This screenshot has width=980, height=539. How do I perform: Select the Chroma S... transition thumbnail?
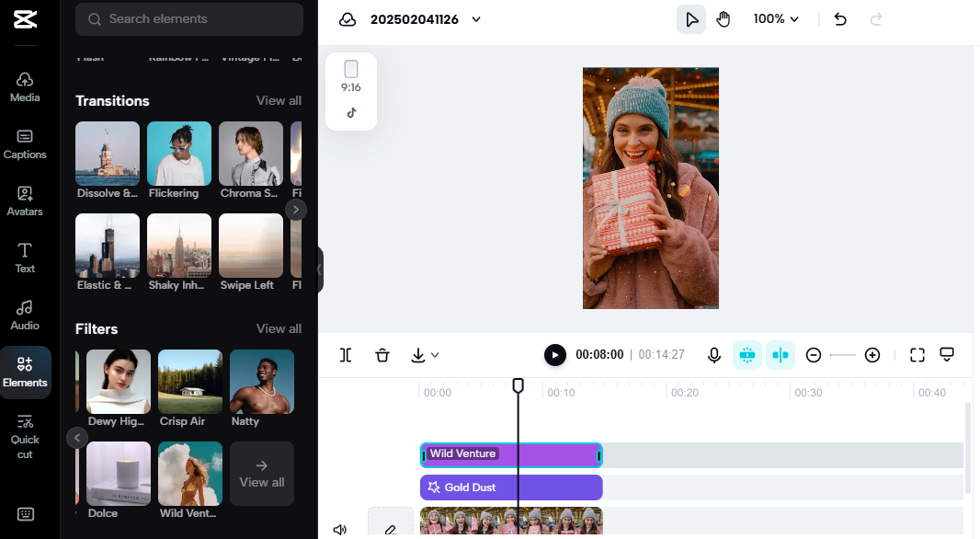pos(251,154)
